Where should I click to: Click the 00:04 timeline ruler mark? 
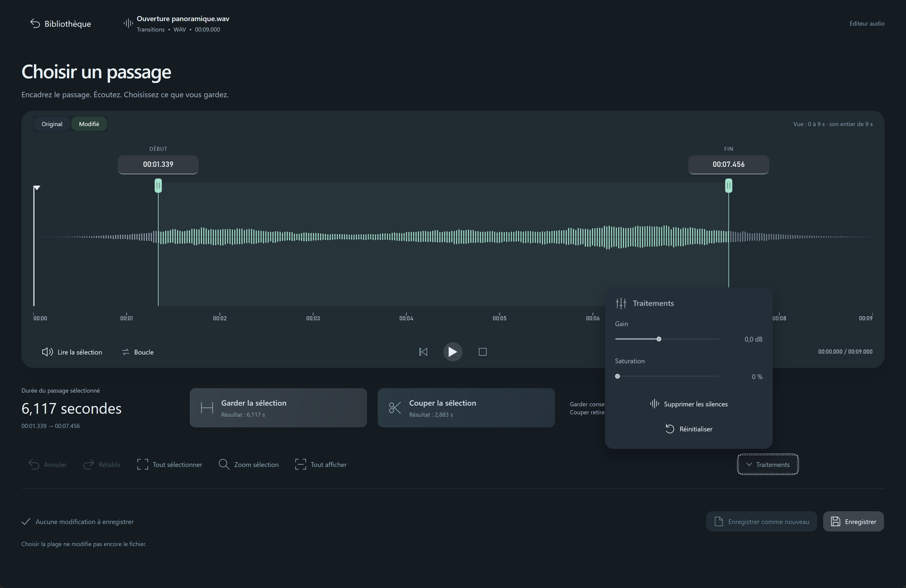[x=406, y=318]
